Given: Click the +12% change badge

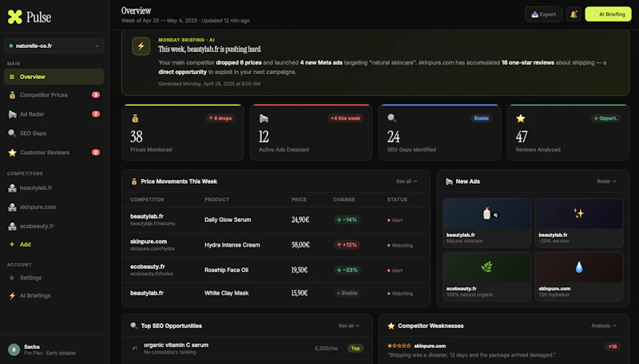Looking at the screenshot, I should pyautogui.click(x=347, y=245).
